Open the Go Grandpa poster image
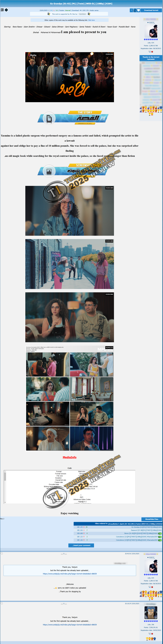This screenshot has height=644, width=163. pos(70,77)
